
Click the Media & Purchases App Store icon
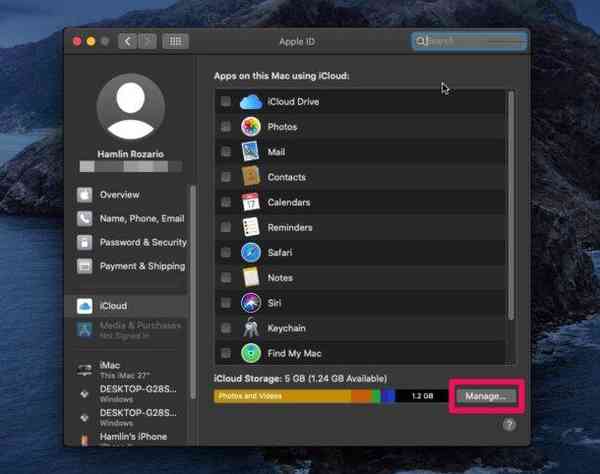click(x=85, y=329)
